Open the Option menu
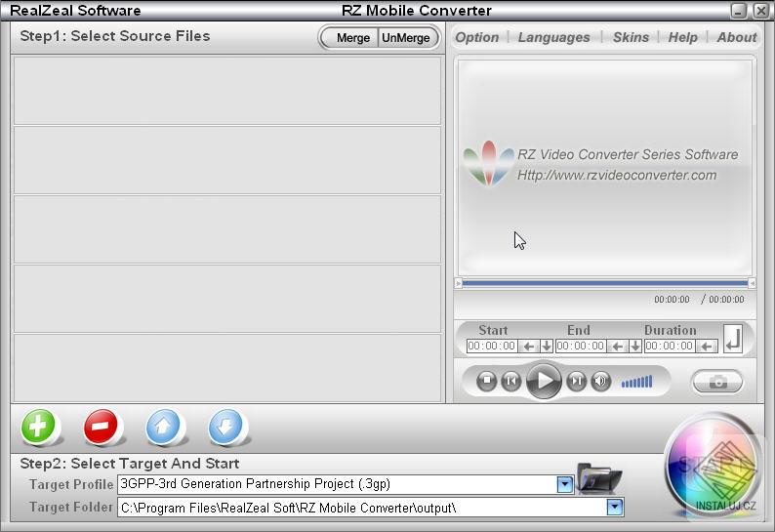Viewport: 775px width, 532px height. point(476,37)
